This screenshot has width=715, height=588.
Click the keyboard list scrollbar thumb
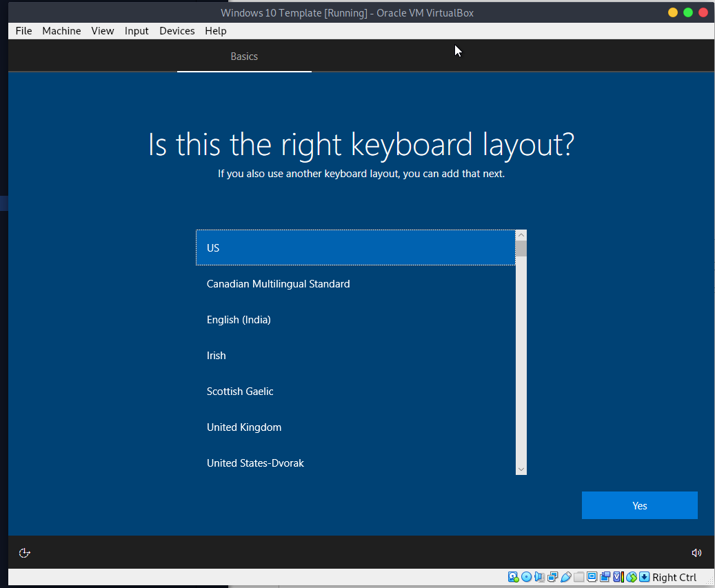[x=521, y=248]
